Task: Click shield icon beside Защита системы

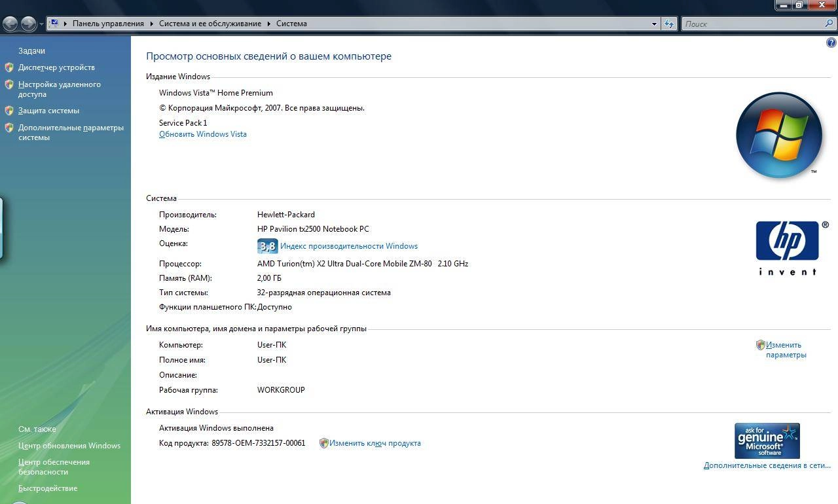Action: point(9,111)
